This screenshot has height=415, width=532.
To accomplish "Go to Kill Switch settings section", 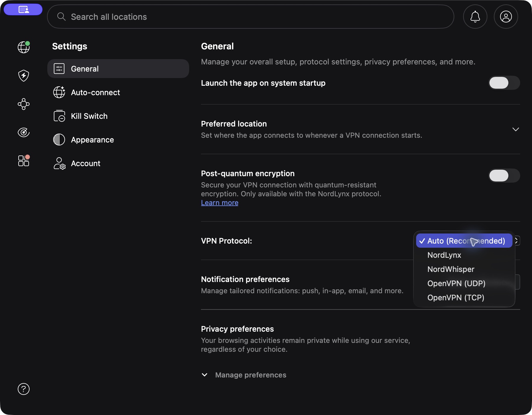I will click(x=118, y=116).
